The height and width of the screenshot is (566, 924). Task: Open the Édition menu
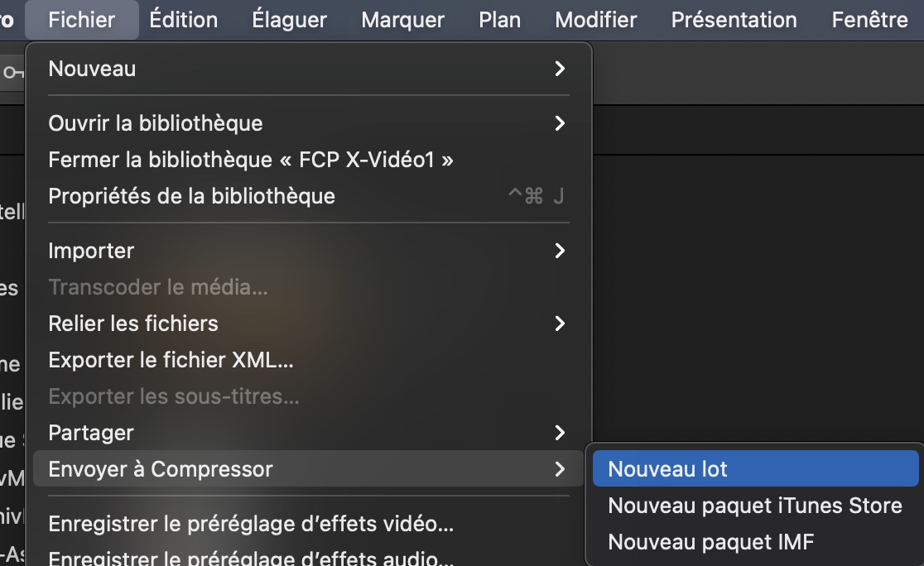click(183, 20)
